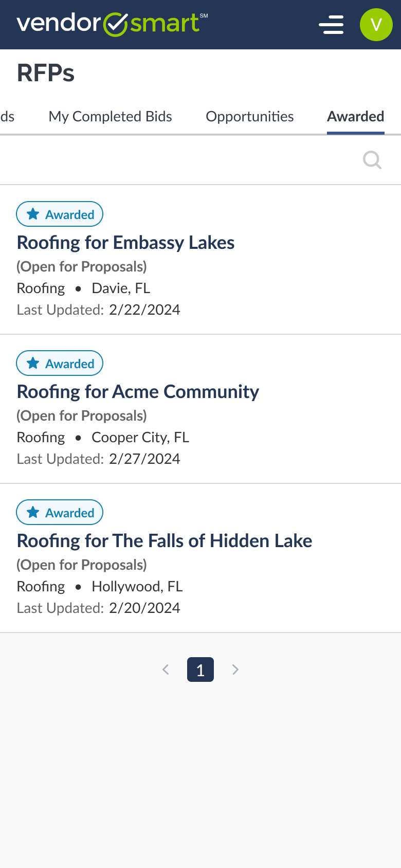Click the RFPs page heading
The height and width of the screenshot is (868, 401).
46,73
